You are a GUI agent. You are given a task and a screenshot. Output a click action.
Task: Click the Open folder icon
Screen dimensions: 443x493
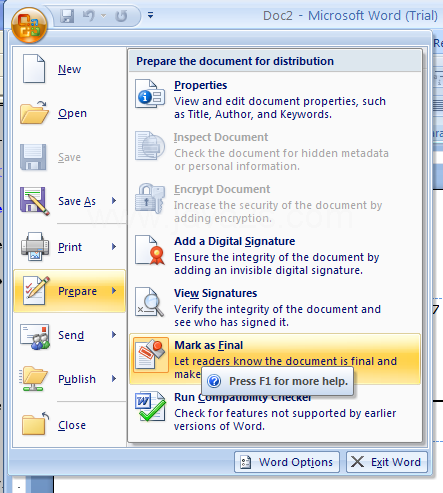coord(34,113)
